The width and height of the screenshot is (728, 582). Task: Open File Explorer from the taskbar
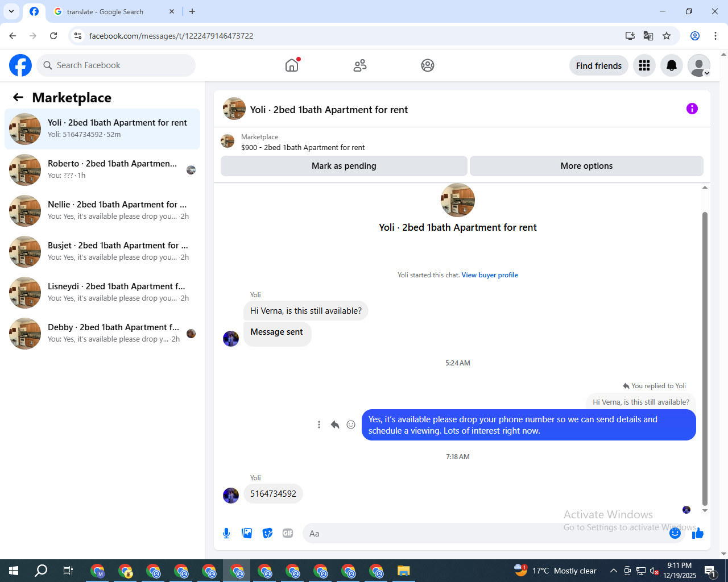point(404,571)
